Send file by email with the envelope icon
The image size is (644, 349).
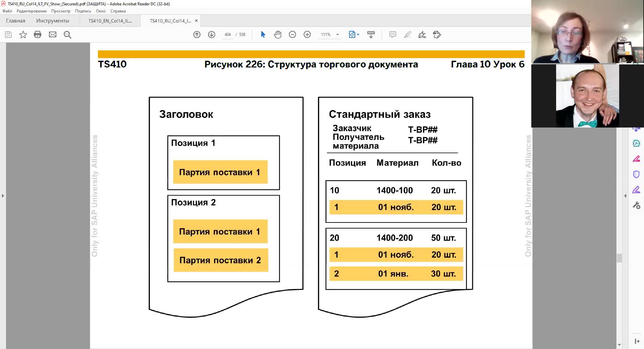coord(53,35)
